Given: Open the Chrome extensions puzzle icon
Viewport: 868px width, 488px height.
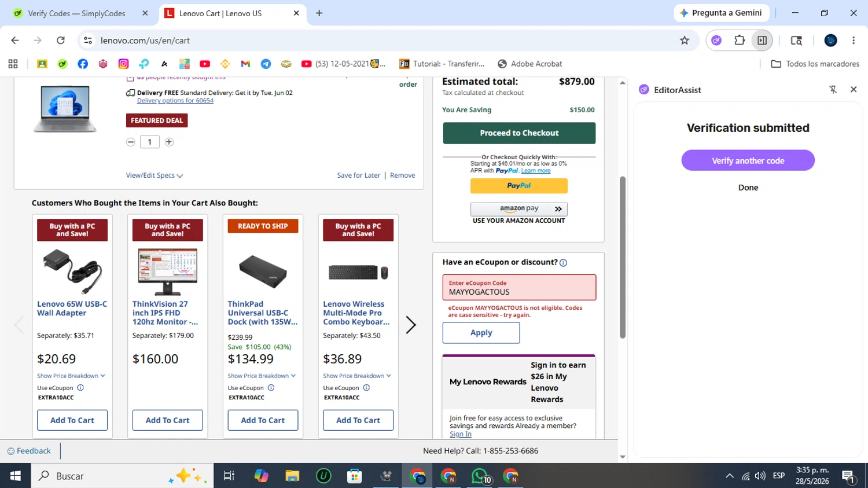Looking at the screenshot, I should point(740,41).
